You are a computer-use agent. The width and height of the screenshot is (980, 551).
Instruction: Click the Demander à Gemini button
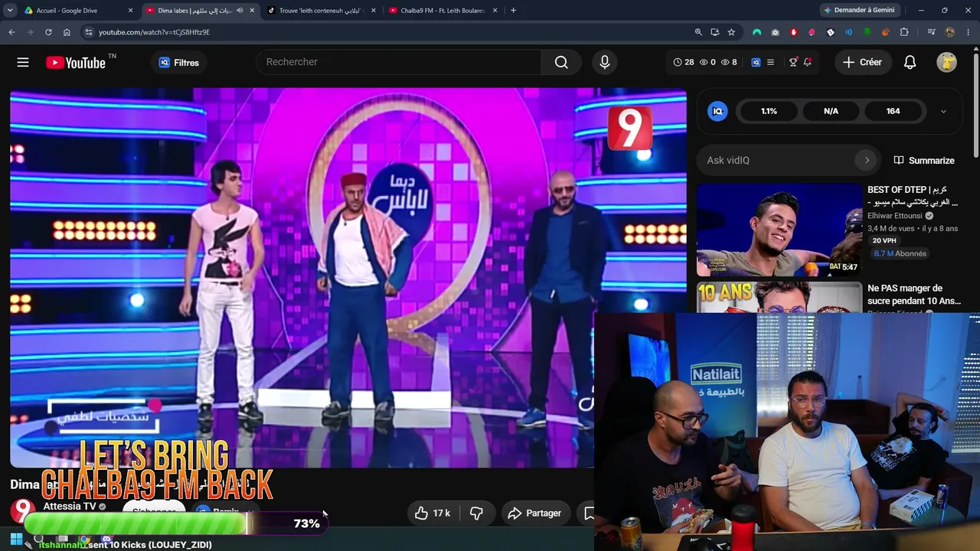859,11
